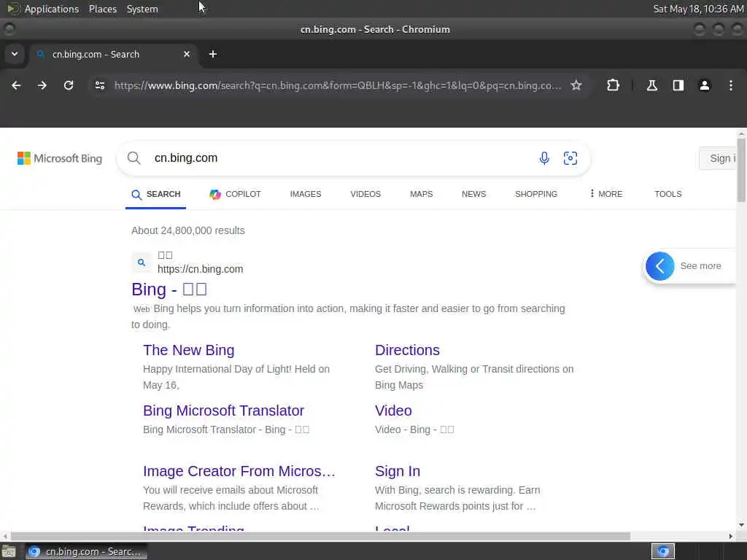This screenshot has width=747, height=560.
Task: Click the cn.bing.com result favicon
Action: (142, 262)
